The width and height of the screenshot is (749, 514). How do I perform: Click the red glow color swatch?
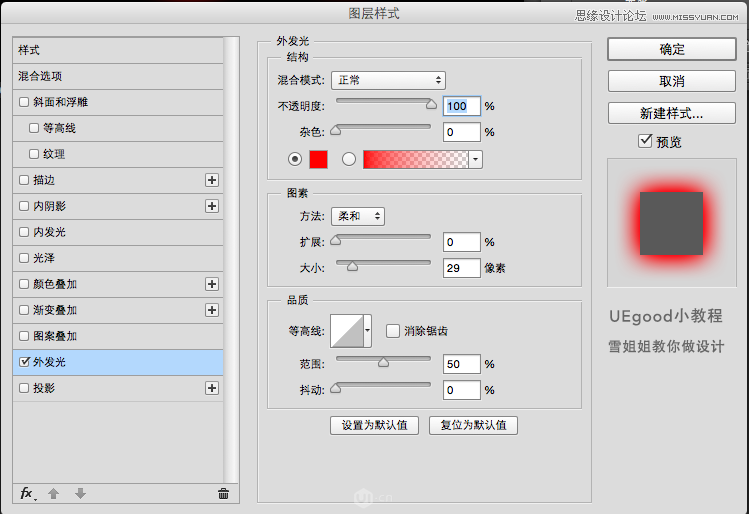point(319,160)
